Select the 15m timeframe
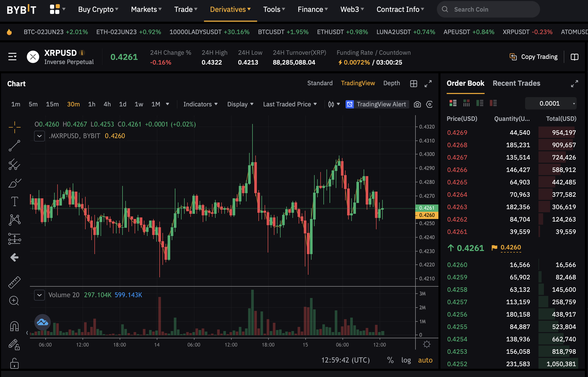The height and width of the screenshot is (377, 588). coord(52,104)
